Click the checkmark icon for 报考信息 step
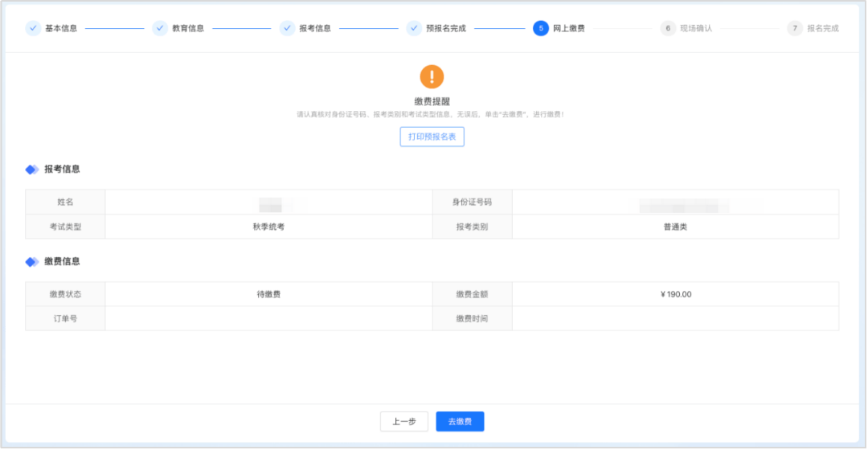 pos(287,28)
